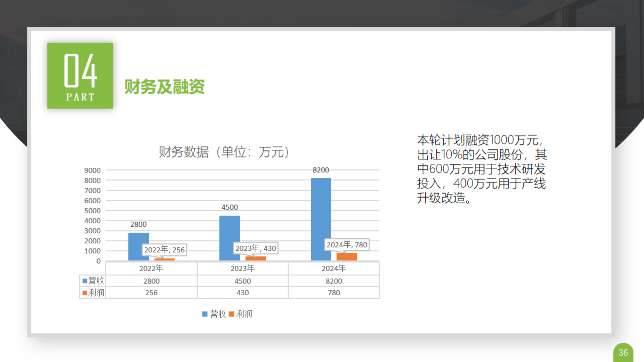
Task: Click the 2023年 column header in table
Action: tap(243, 268)
